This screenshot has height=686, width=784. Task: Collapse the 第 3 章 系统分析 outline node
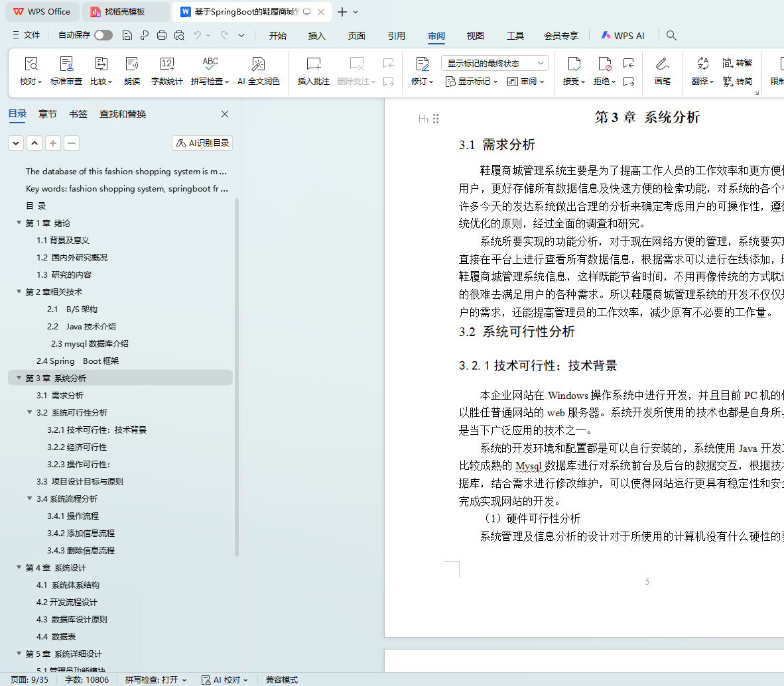pos(19,378)
